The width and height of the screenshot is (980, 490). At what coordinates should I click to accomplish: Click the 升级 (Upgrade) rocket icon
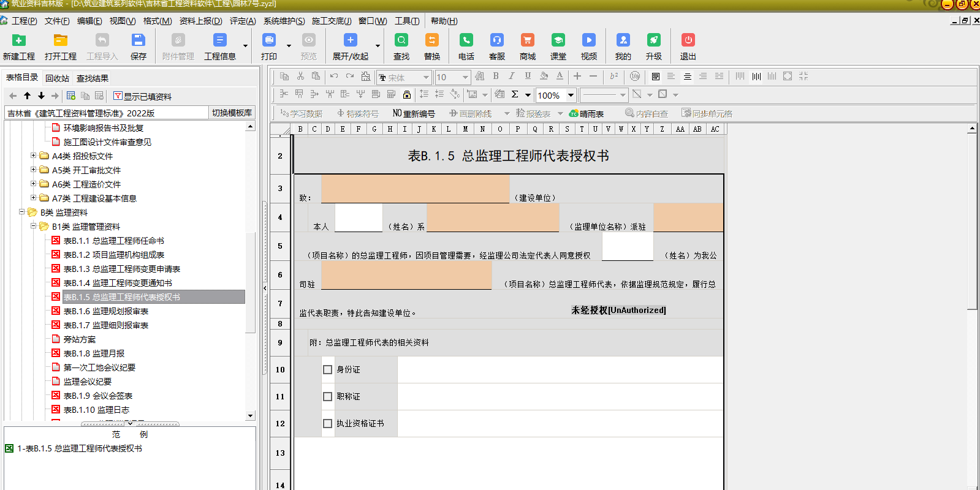click(x=653, y=41)
